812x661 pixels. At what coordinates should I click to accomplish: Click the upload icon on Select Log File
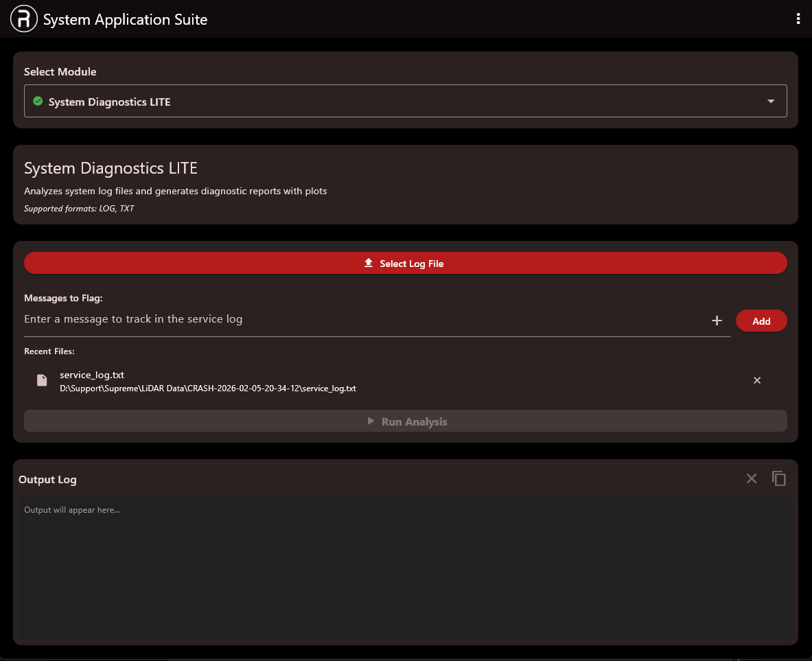pos(369,264)
